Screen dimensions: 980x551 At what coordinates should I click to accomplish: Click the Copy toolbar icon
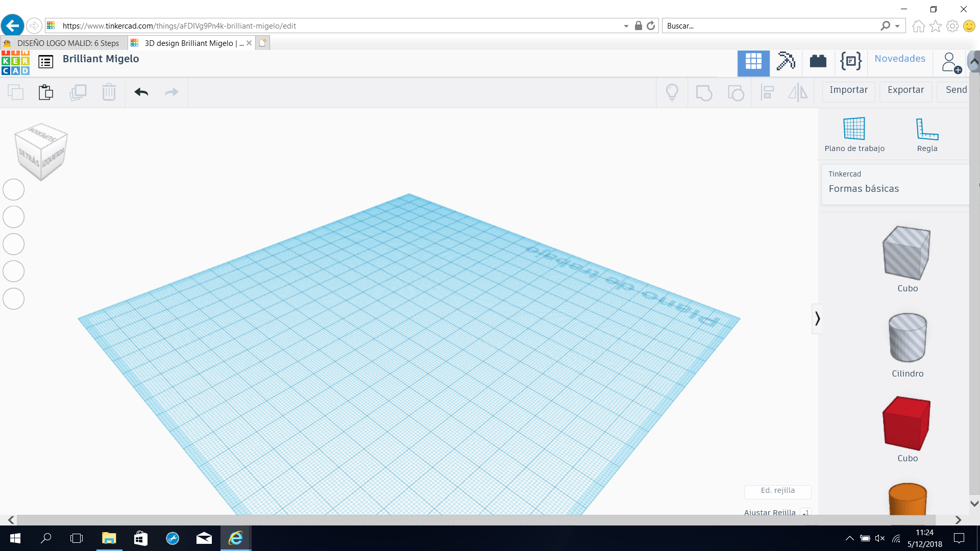pos(16,92)
